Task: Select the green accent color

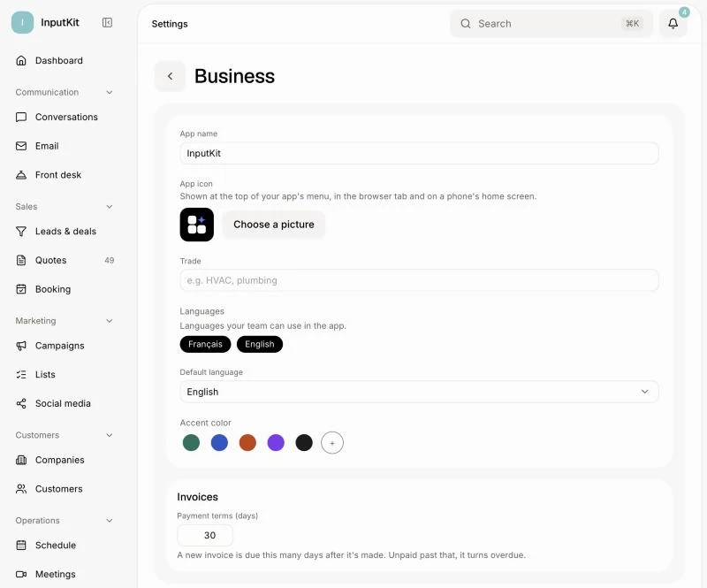Action: click(x=191, y=443)
